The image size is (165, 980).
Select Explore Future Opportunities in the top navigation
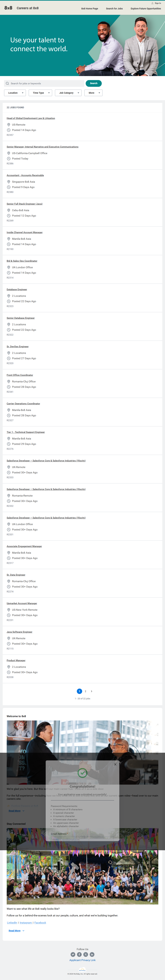146,8
